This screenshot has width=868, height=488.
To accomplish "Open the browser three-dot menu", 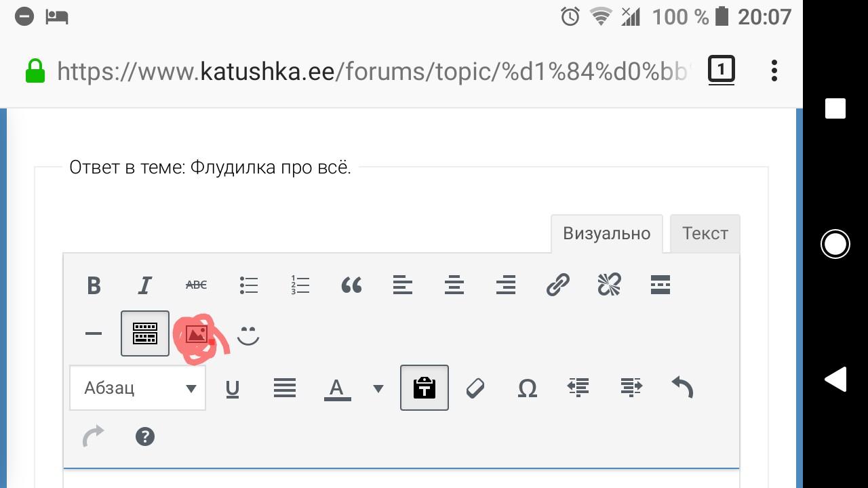I will coord(774,70).
